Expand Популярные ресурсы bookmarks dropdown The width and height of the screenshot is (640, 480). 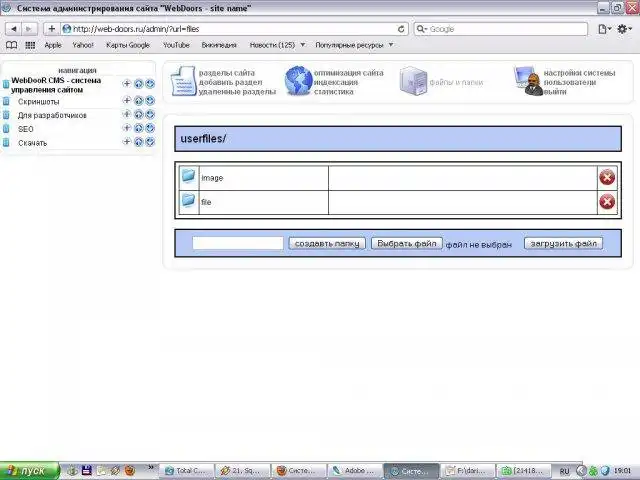point(391,44)
